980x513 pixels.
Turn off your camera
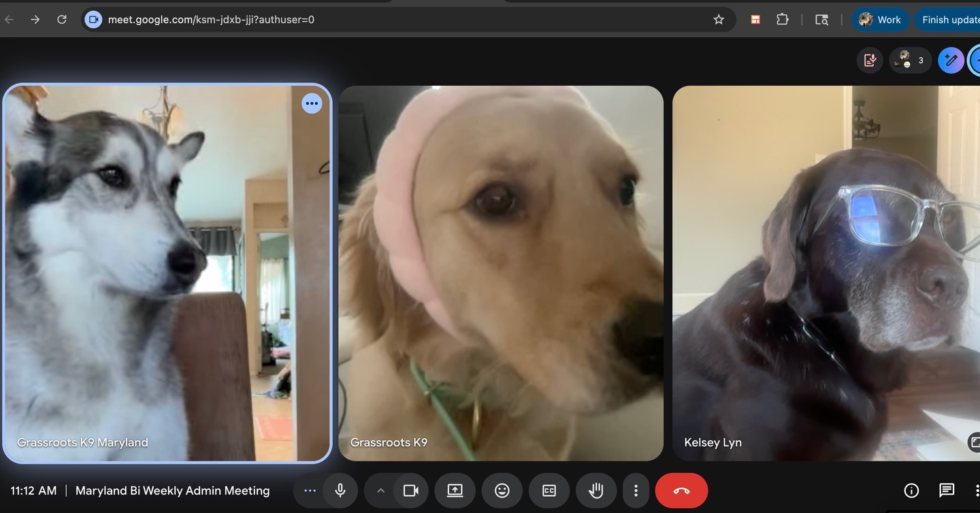click(x=411, y=490)
